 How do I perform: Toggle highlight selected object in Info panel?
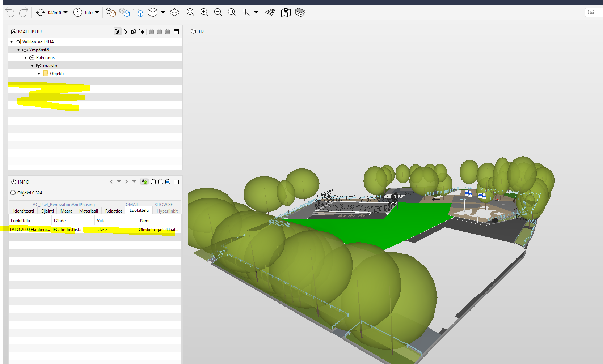(144, 182)
